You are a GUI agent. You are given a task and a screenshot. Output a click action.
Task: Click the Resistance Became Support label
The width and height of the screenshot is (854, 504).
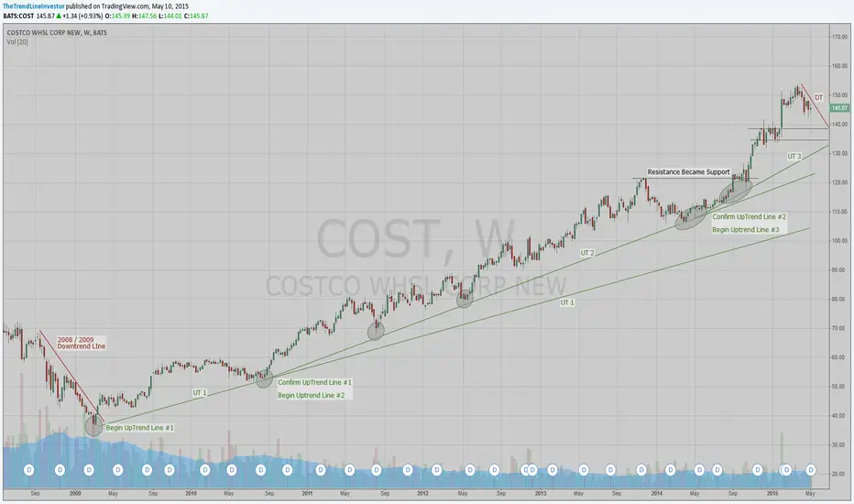coord(688,172)
